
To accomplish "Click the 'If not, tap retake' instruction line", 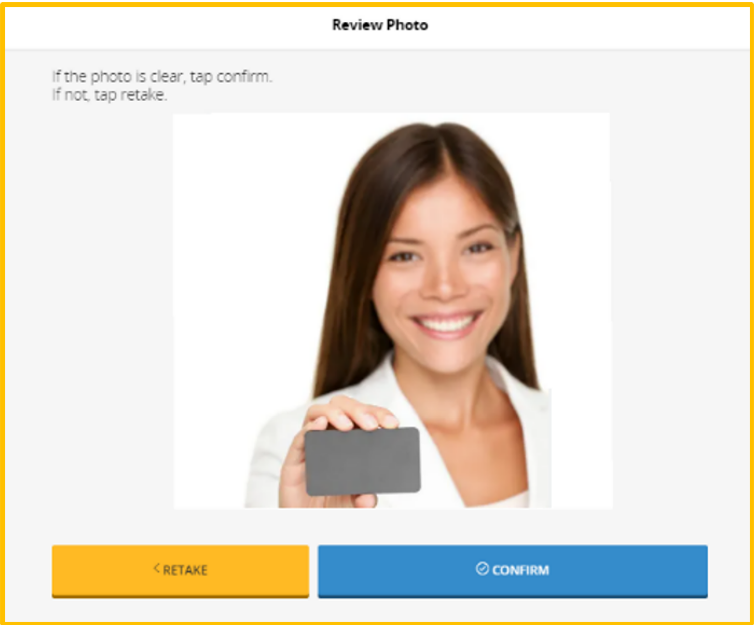I will 110,95.
